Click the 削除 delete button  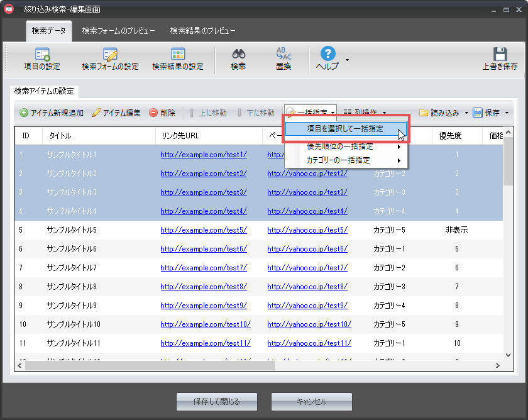click(x=162, y=113)
